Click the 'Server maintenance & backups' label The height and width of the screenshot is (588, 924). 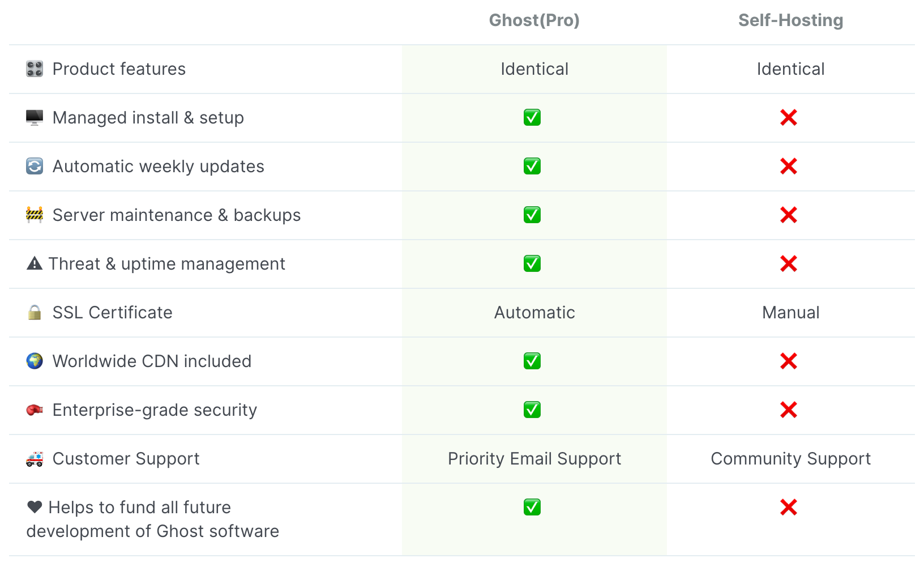click(x=177, y=215)
